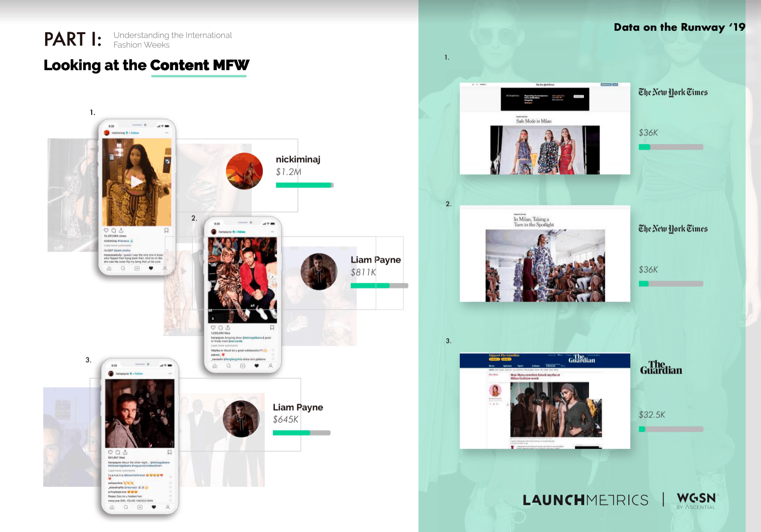Open the activity heart tab in nickiminaj phone
This screenshot has width=761, height=532.
pyautogui.click(x=151, y=268)
